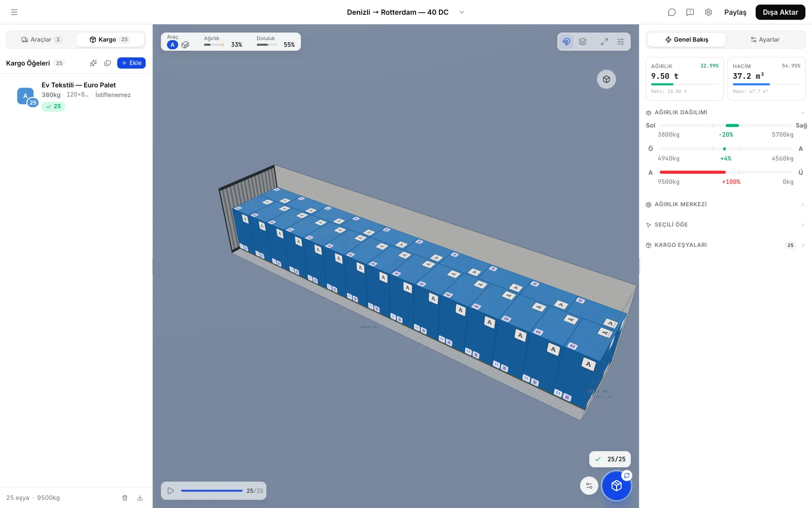Click the loading step progress slider
Screen dimensions: 812x508
click(212, 491)
